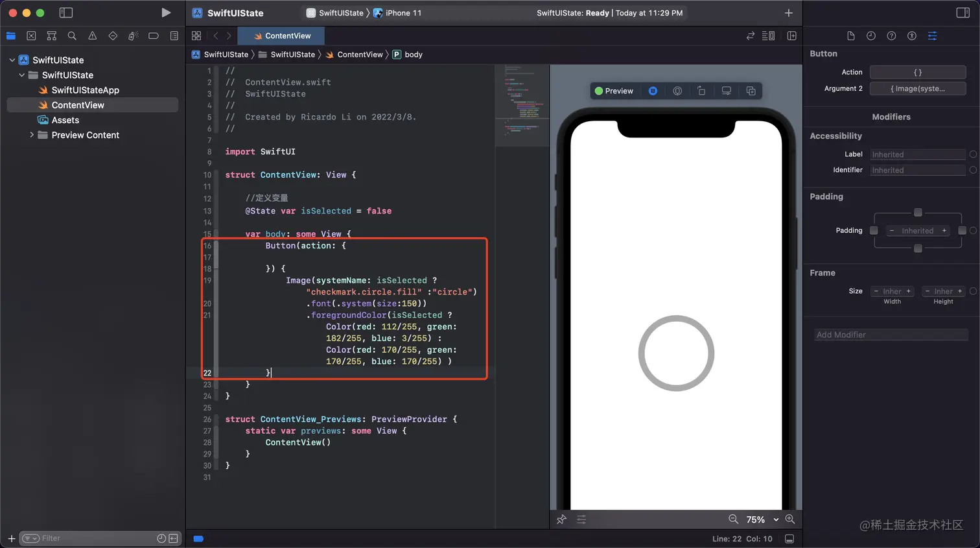The height and width of the screenshot is (548, 980).
Task: Open the Breakpoint navigator
Action: click(154, 36)
